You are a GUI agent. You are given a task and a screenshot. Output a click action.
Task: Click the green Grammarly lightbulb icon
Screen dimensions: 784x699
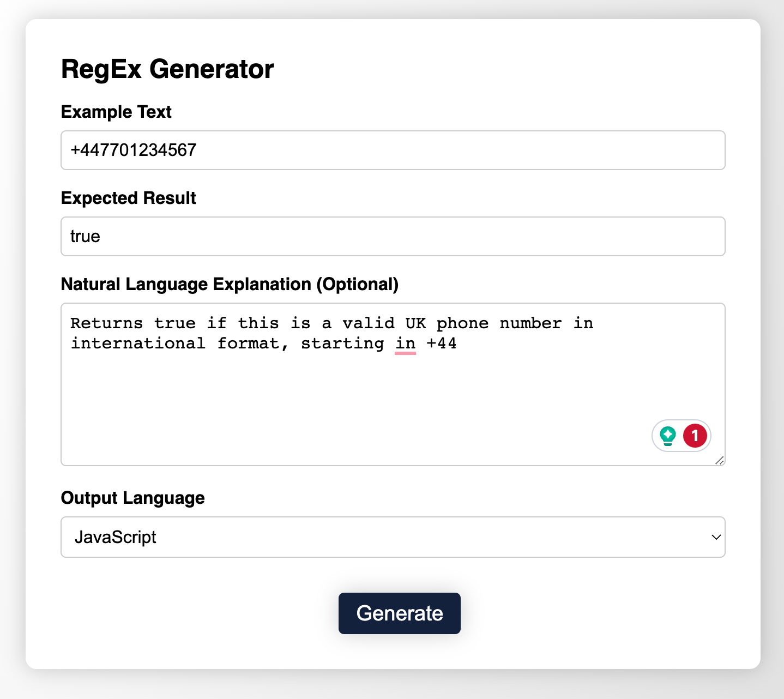click(668, 436)
